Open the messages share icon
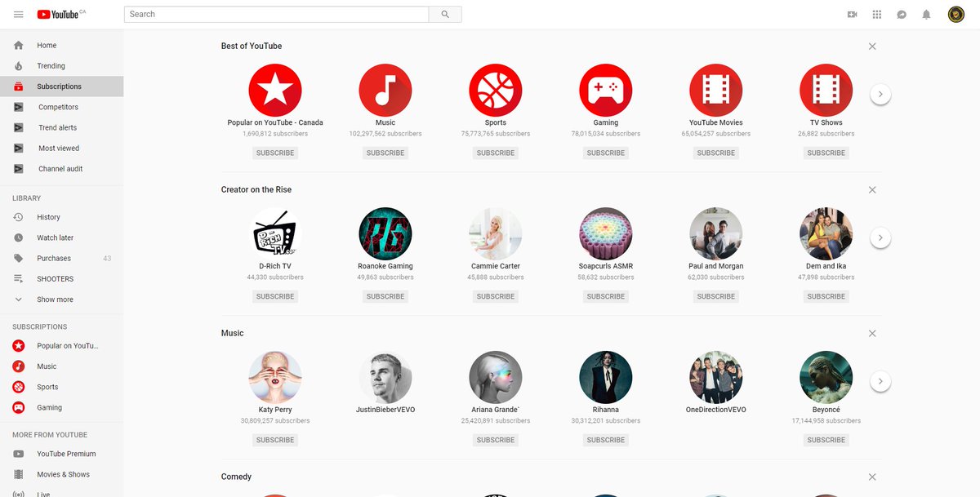This screenshot has height=497, width=980. click(902, 15)
